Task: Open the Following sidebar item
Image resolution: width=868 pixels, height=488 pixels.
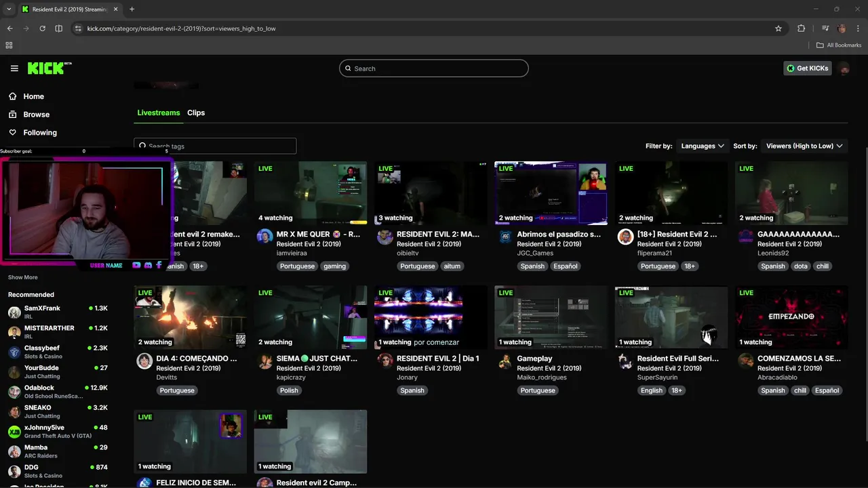Action: point(40,133)
